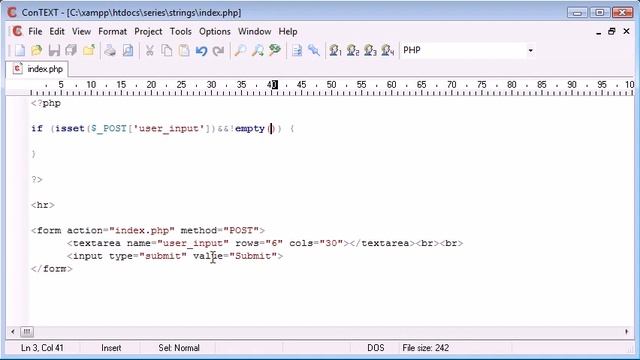Open the Options menu
Image resolution: width=640 pixels, height=360 pixels.
[x=215, y=31]
